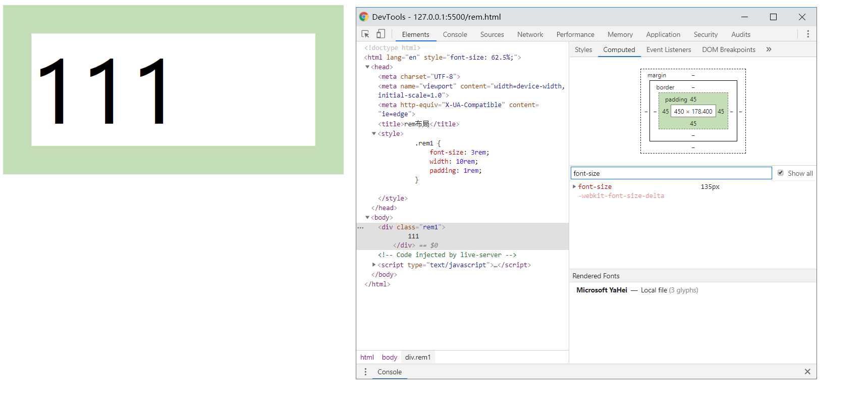Click the border label in the box model

point(665,87)
